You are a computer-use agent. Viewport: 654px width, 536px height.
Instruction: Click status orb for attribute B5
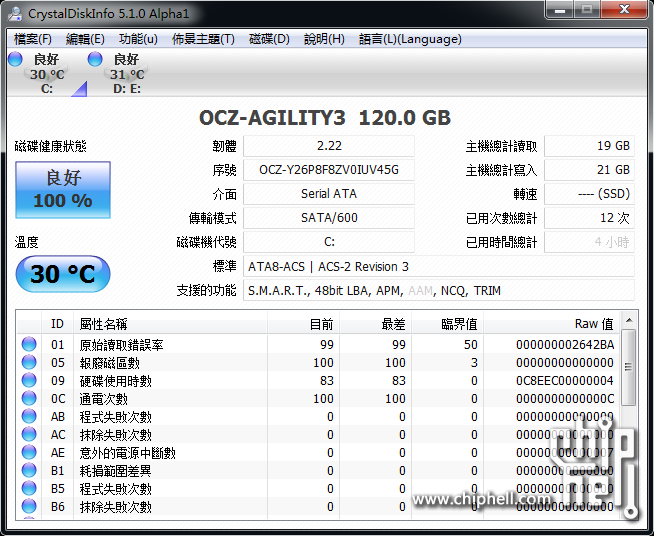pyautogui.click(x=29, y=488)
